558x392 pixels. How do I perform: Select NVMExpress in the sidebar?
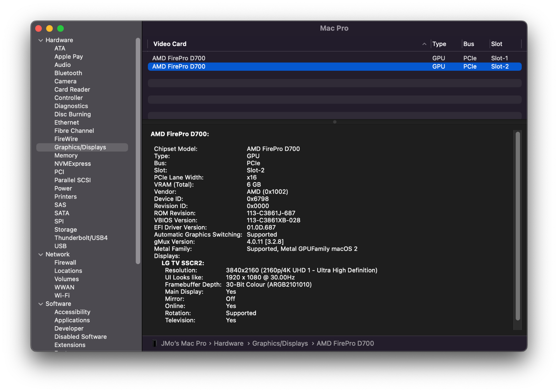coord(73,164)
